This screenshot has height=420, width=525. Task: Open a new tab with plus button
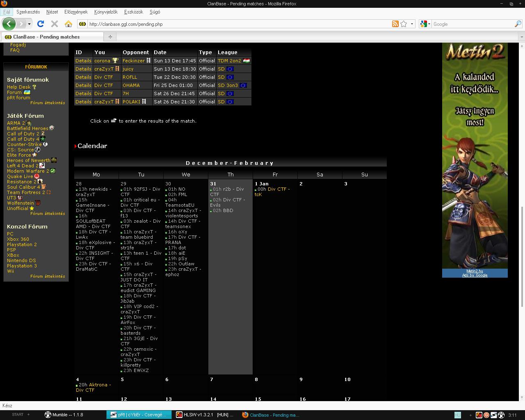(110, 37)
